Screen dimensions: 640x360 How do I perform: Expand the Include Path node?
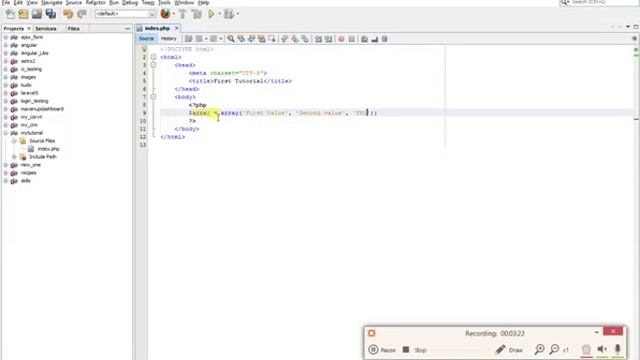[14, 157]
